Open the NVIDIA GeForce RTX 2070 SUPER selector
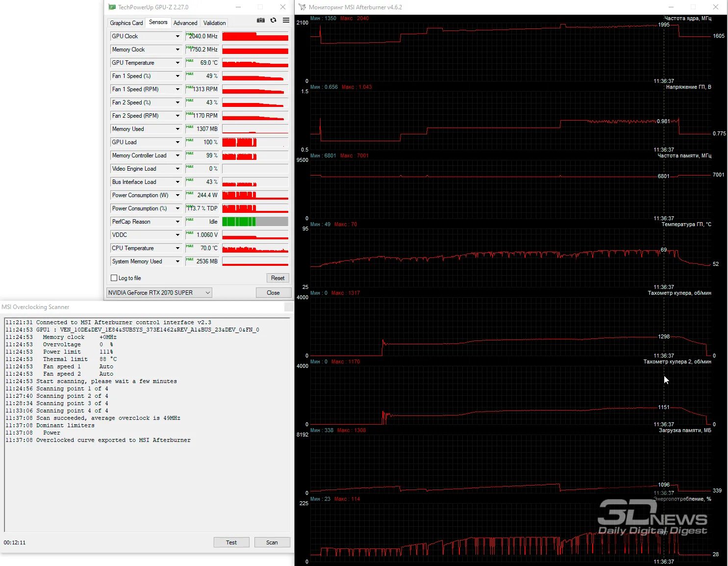This screenshot has height=566, width=728. pyautogui.click(x=159, y=293)
